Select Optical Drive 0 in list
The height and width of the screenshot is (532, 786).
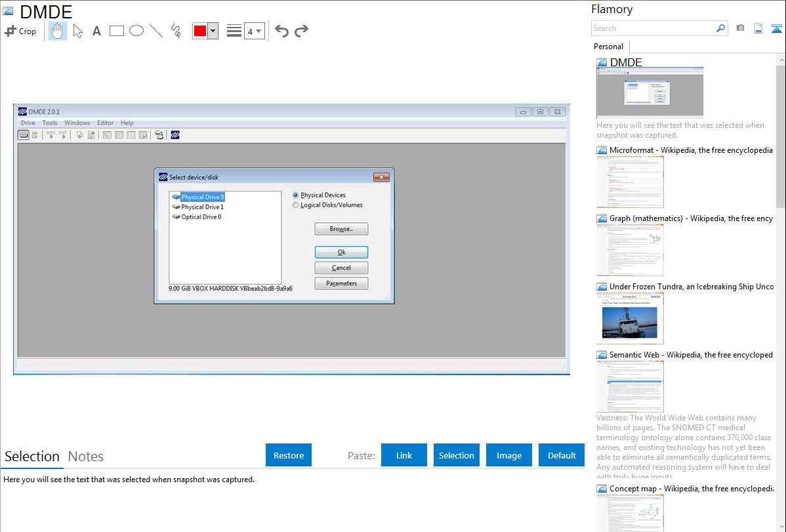pyautogui.click(x=197, y=217)
